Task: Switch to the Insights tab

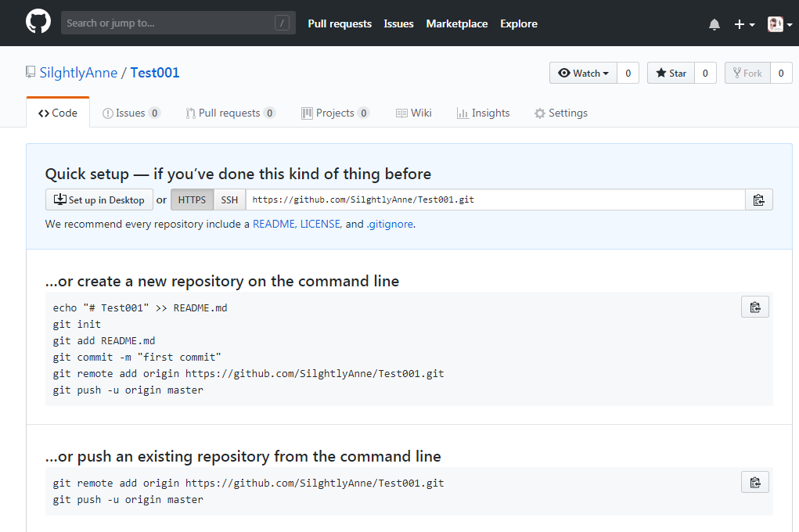Action: (483, 113)
